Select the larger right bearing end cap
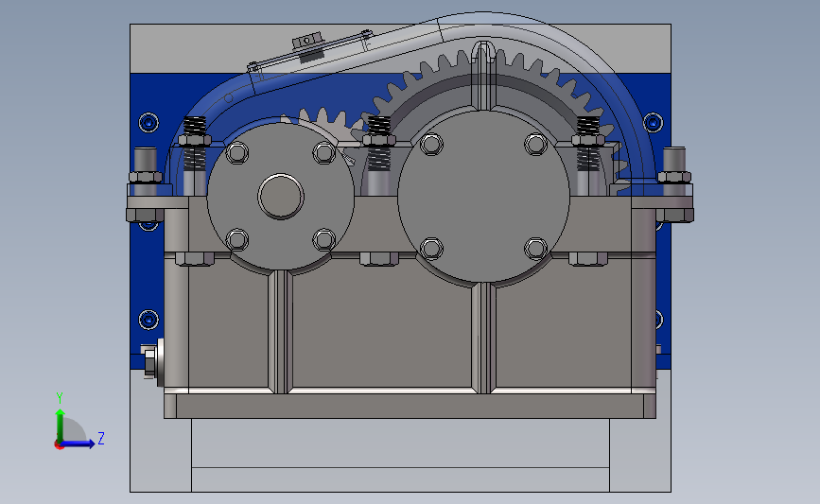Image resolution: width=820 pixels, height=504 pixels. click(x=483, y=197)
